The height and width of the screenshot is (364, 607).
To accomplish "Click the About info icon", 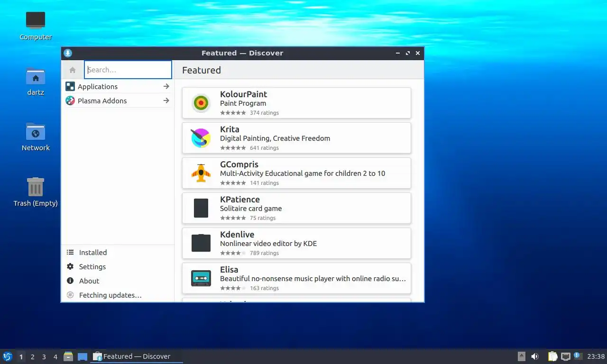I will pyautogui.click(x=70, y=281).
